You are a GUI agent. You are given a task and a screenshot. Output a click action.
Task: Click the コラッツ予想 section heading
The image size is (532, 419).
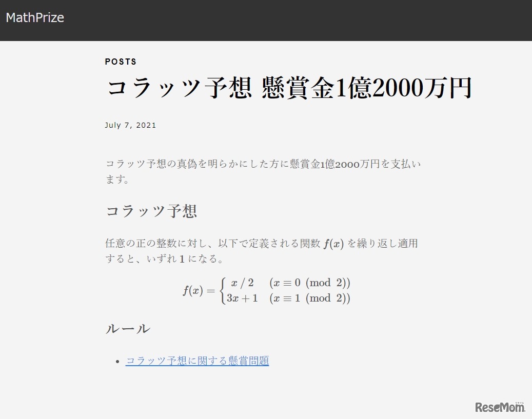[151, 210]
